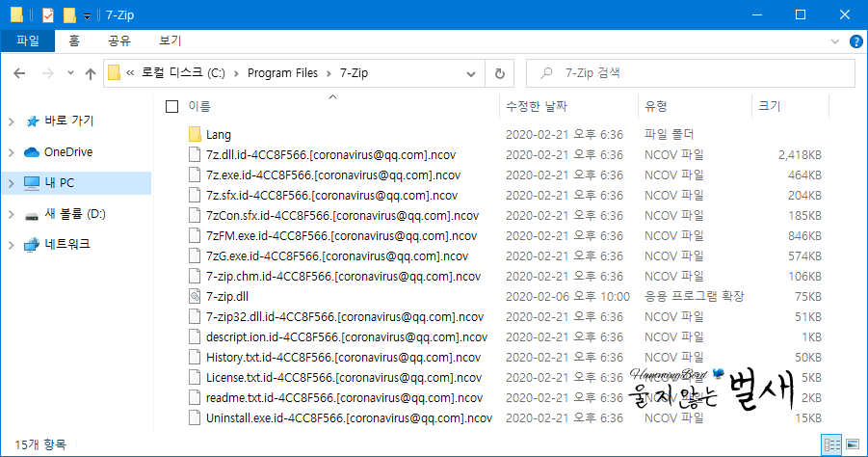Open the recent locations dropdown arrow
Image resolution: width=868 pixels, height=457 pixels.
coord(70,72)
